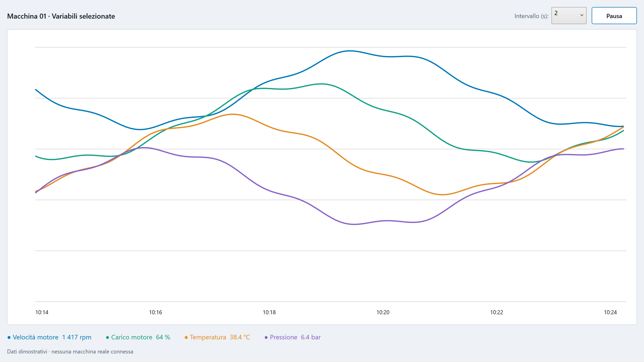The width and height of the screenshot is (644, 362).
Task: Click the Velocità motore legend entry
Action: [x=49, y=337]
